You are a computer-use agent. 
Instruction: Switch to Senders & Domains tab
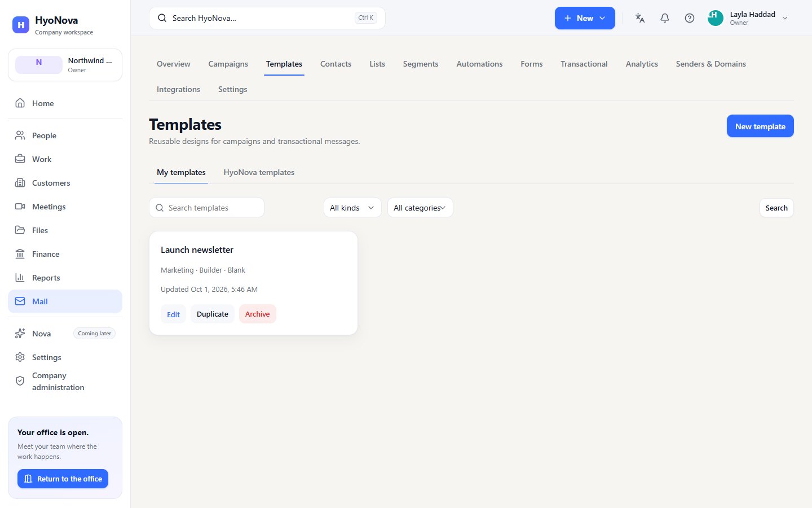tap(710, 64)
